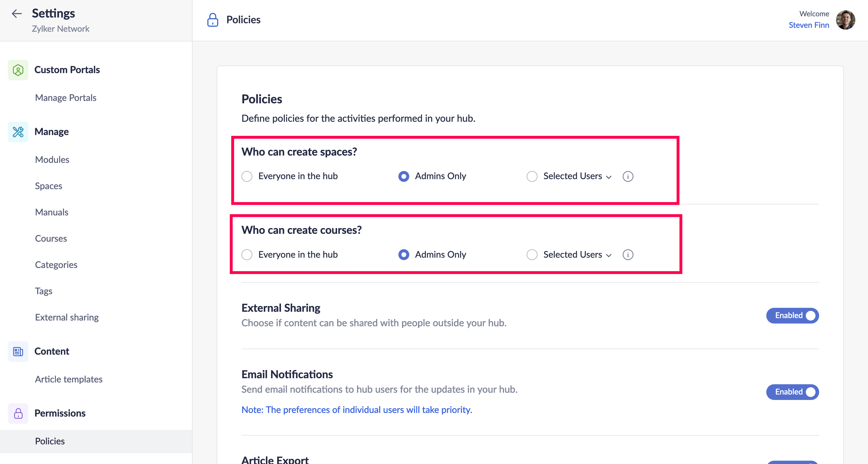This screenshot has width=868, height=464.
Task: Click the Permissions lock icon in sidebar
Action: click(x=18, y=413)
